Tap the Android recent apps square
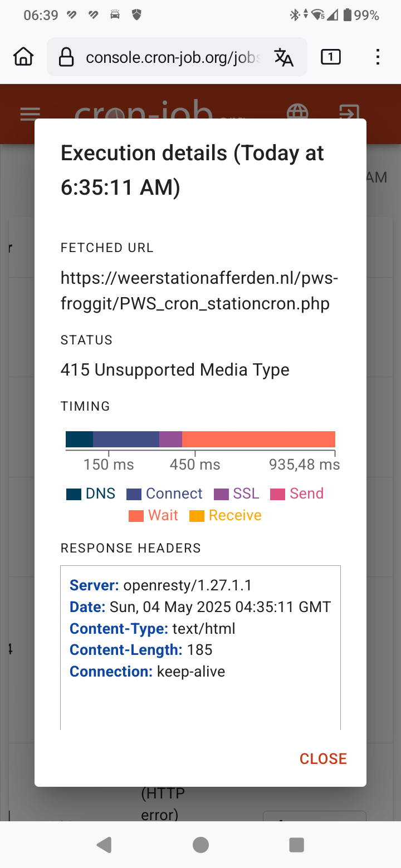The width and height of the screenshot is (401, 868). click(297, 845)
